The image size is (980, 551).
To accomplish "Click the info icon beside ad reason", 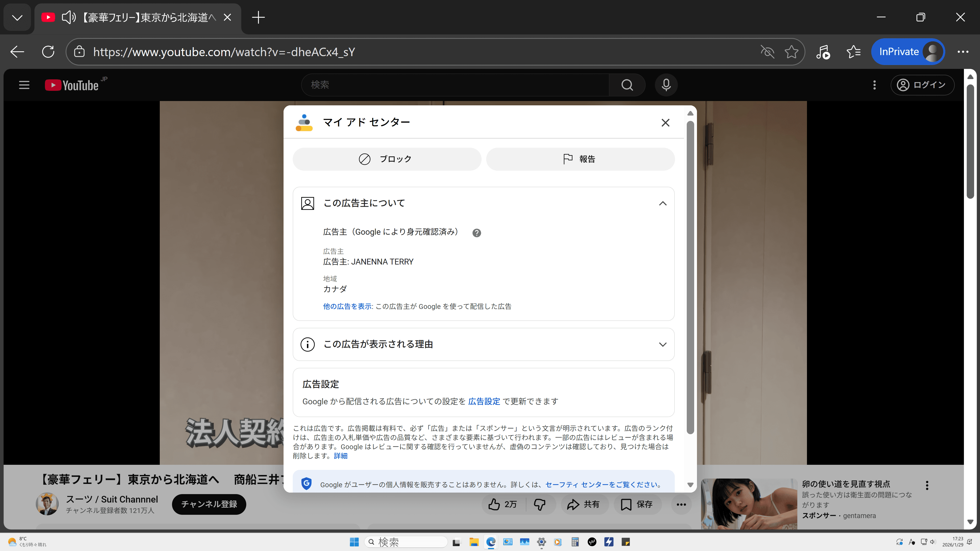I will 307,344.
